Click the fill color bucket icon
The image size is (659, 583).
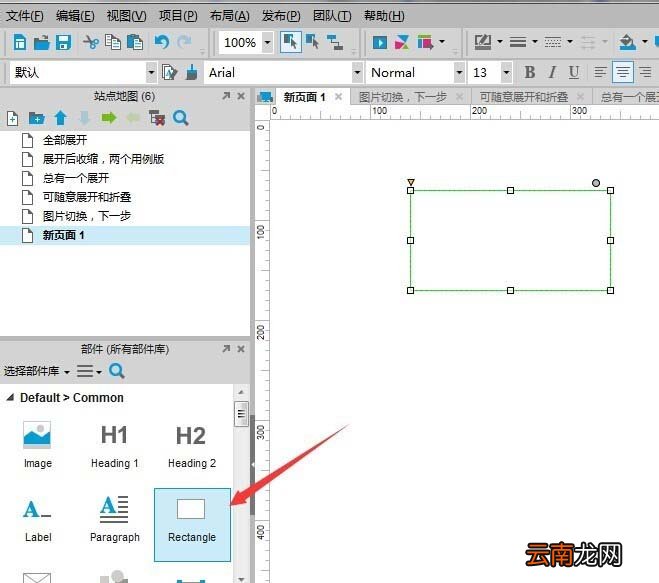[x=627, y=42]
